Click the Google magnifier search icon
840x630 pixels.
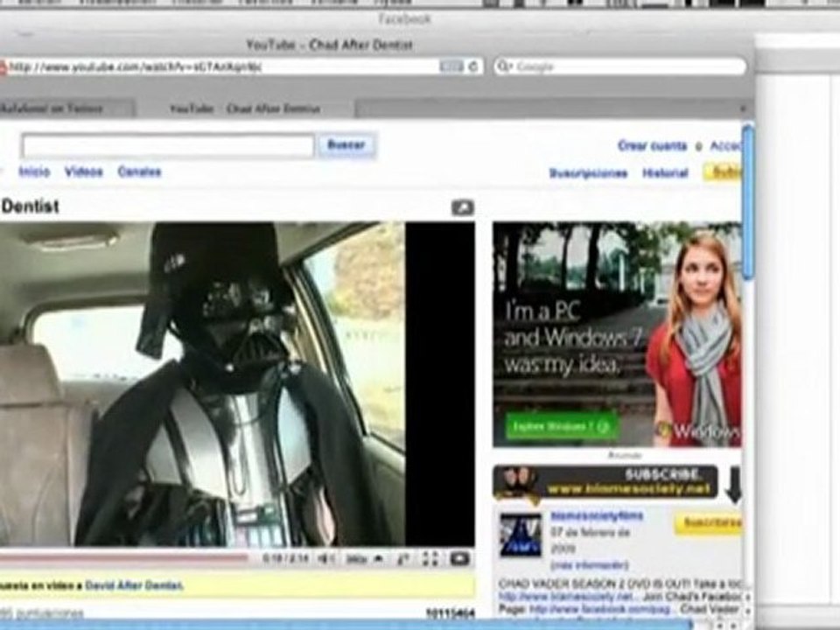(504, 66)
